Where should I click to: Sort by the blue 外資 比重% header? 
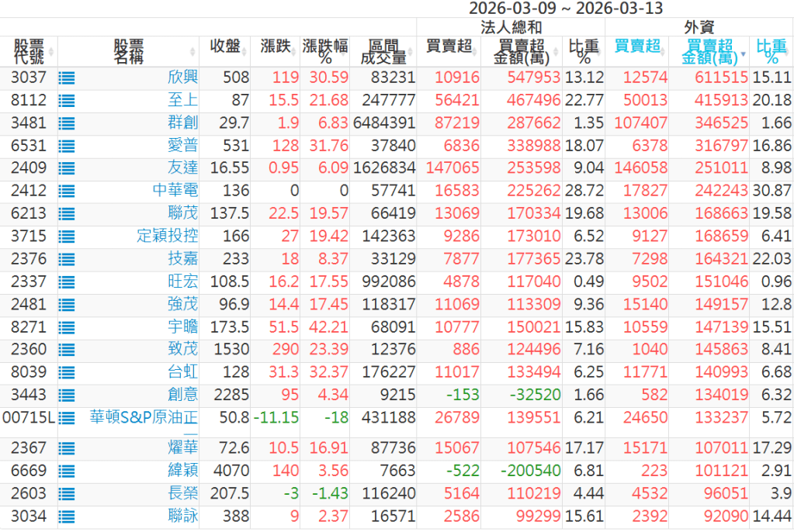click(x=771, y=51)
